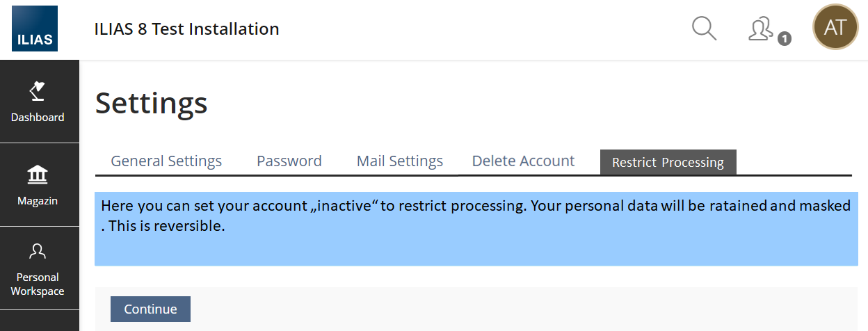Click the Dashboard desk lamp icon

click(37, 91)
